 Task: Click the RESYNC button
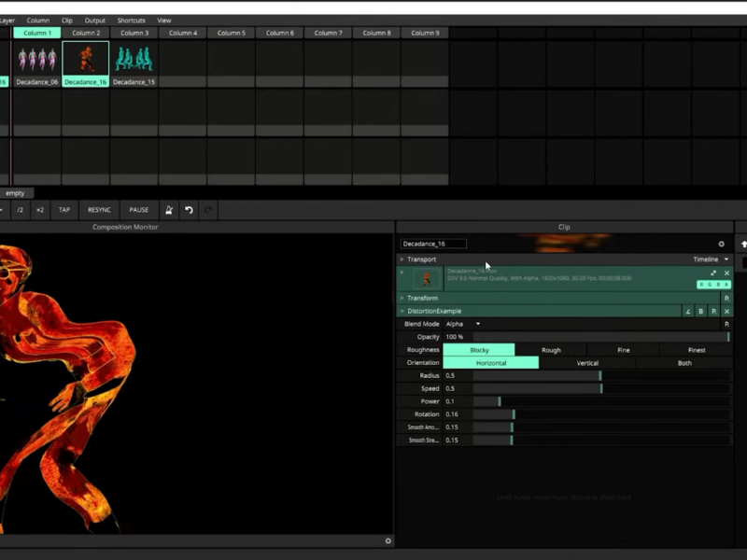99,210
